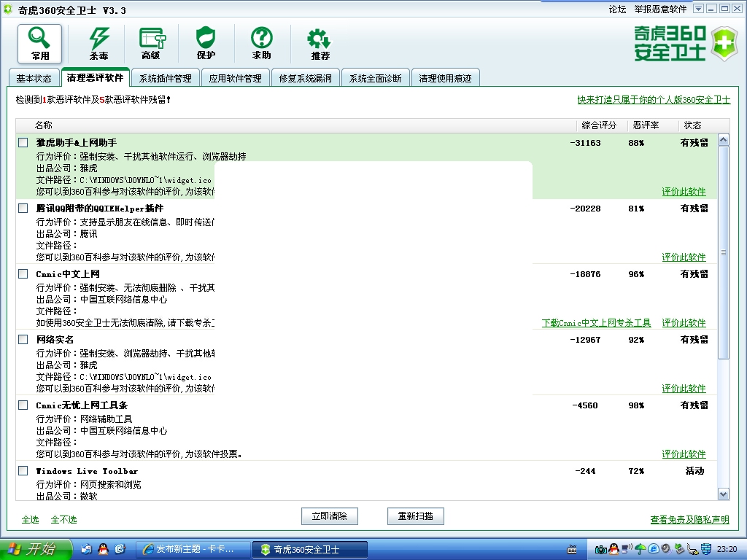Open the 应用软件管理 tab

(x=236, y=78)
